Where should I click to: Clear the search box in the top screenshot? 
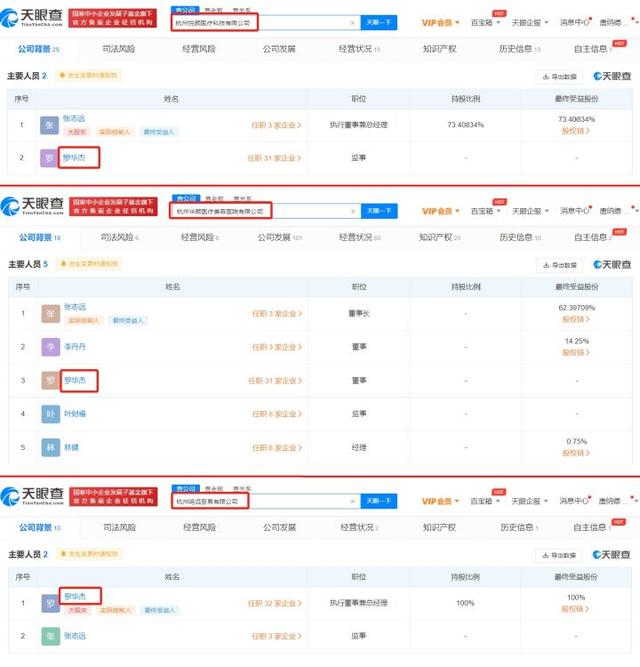coord(352,23)
